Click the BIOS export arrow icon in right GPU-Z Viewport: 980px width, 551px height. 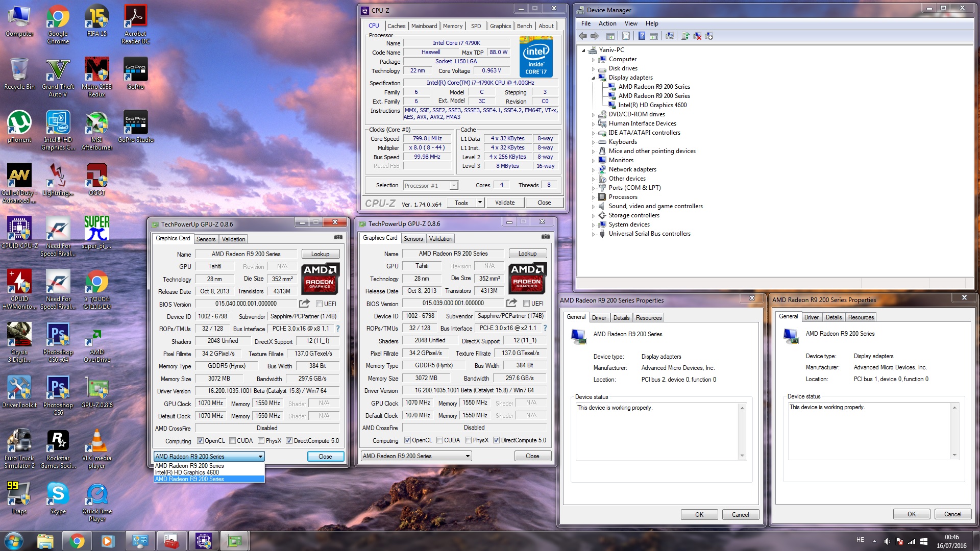pos(512,303)
